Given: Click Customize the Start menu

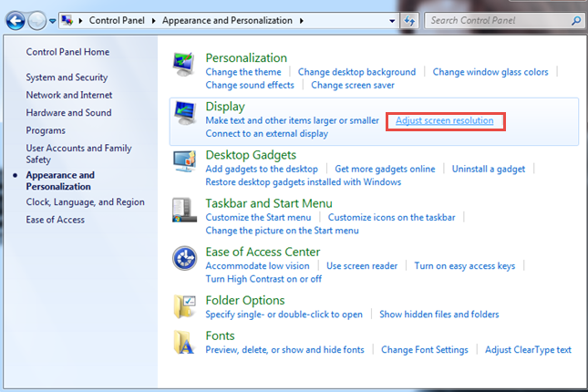Looking at the screenshot, I should coord(258,217).
